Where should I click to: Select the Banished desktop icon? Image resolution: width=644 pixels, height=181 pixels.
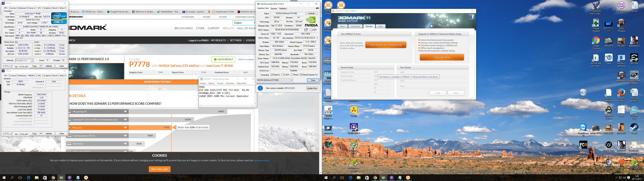click(608, 164)
